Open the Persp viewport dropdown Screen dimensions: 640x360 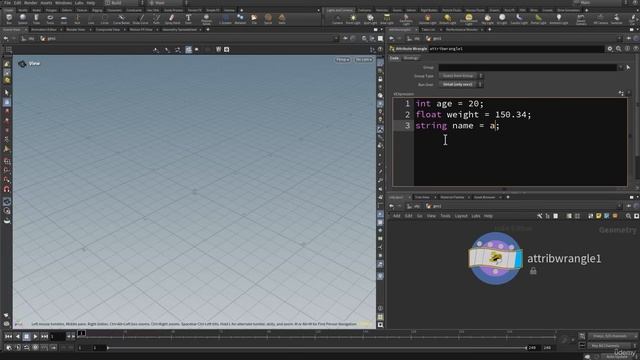[342, 60]
